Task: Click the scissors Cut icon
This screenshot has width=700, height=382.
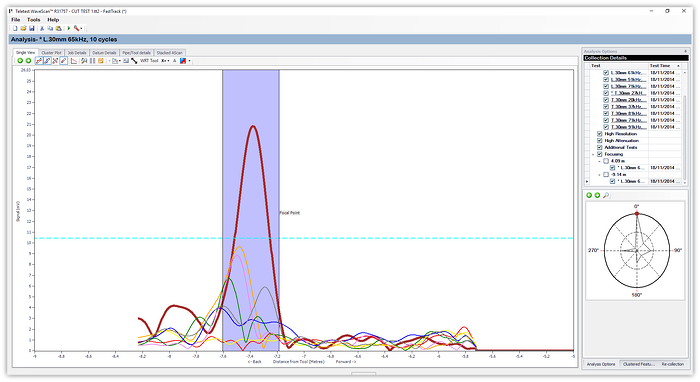Action: pyautogui.click(x=42, y=28)
